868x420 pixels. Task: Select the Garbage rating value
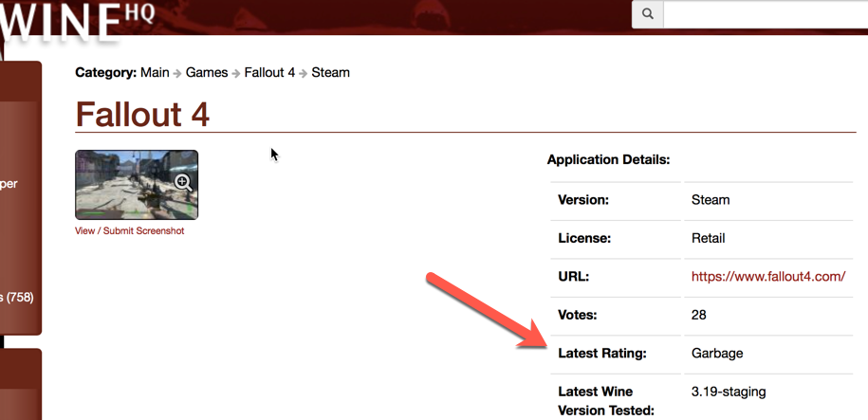(x=717, y=353)
